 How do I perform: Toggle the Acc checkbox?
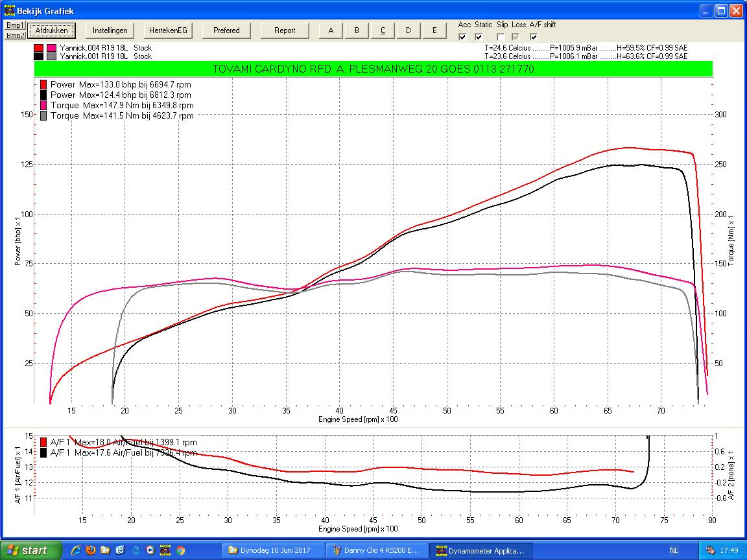[462, 37]
